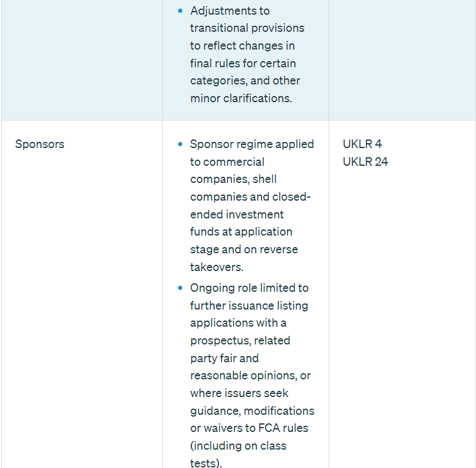Click the words 'transitional provisions'
The width and height of the screenshot is (476, 468).
(247, 28)
